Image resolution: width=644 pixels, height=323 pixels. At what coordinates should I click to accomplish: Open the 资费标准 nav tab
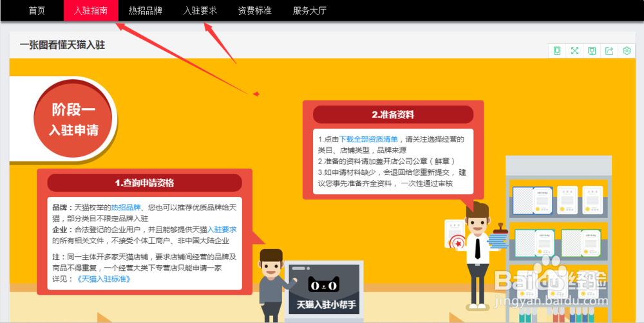254,11
